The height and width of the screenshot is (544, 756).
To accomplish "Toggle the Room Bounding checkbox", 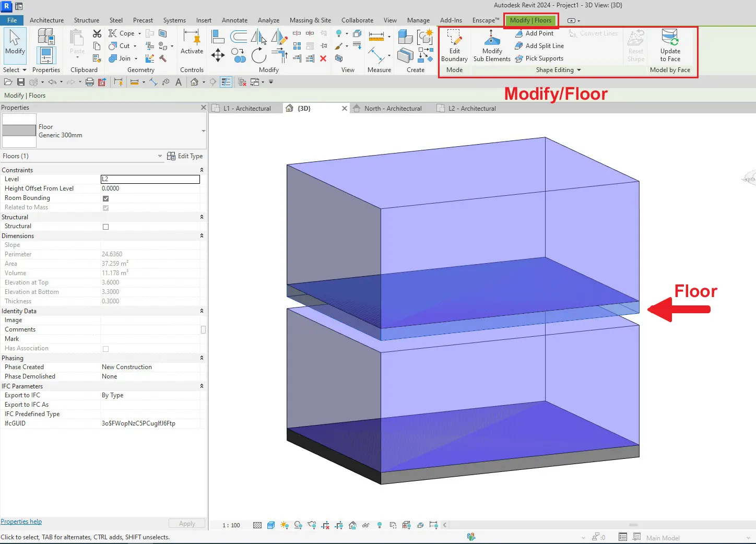I will [105, 198].
